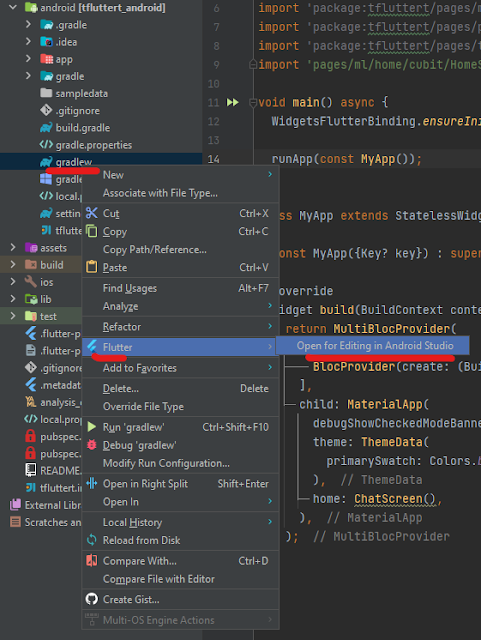Click the Flutter logo icon in menu
The width and height of the screenshot is (481, 640).
click(x=92, y=347)
